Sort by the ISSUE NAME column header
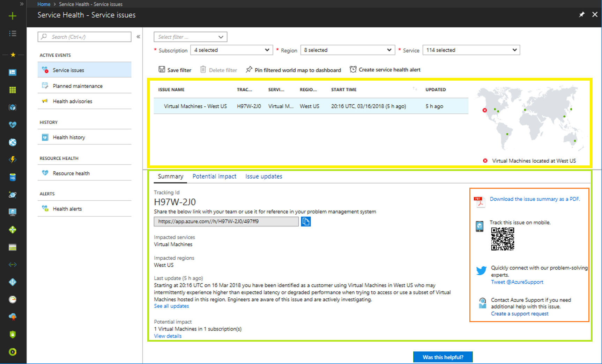602x364 pixels. 171,90
